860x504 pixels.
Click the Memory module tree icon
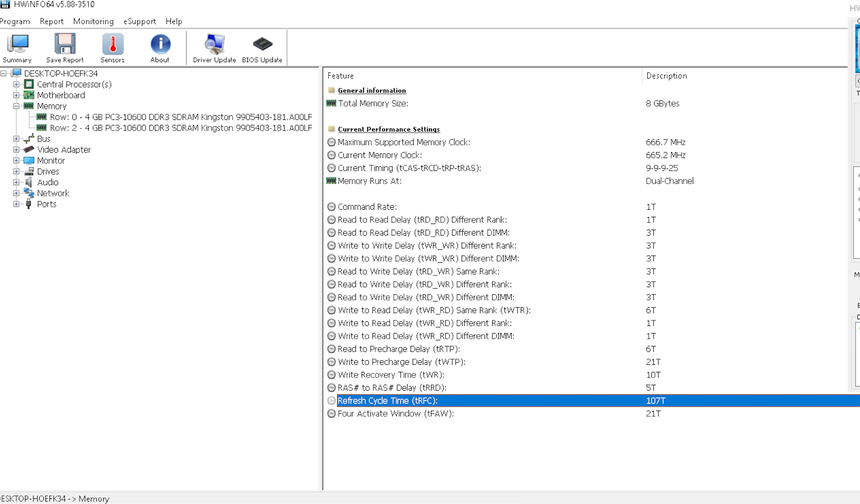tap(29, 106)
